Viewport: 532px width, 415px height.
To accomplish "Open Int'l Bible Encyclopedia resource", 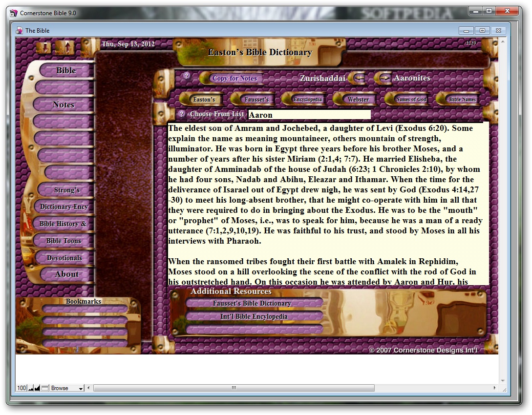I will [x=254, y=317].
